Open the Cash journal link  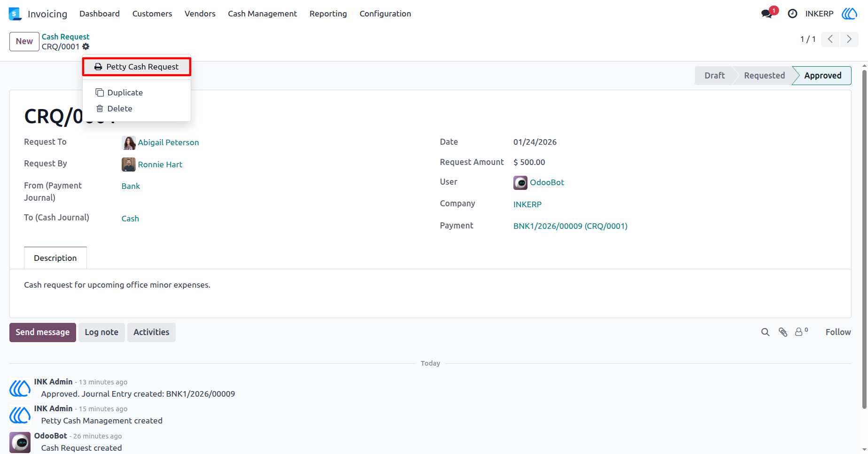(130, 219)
